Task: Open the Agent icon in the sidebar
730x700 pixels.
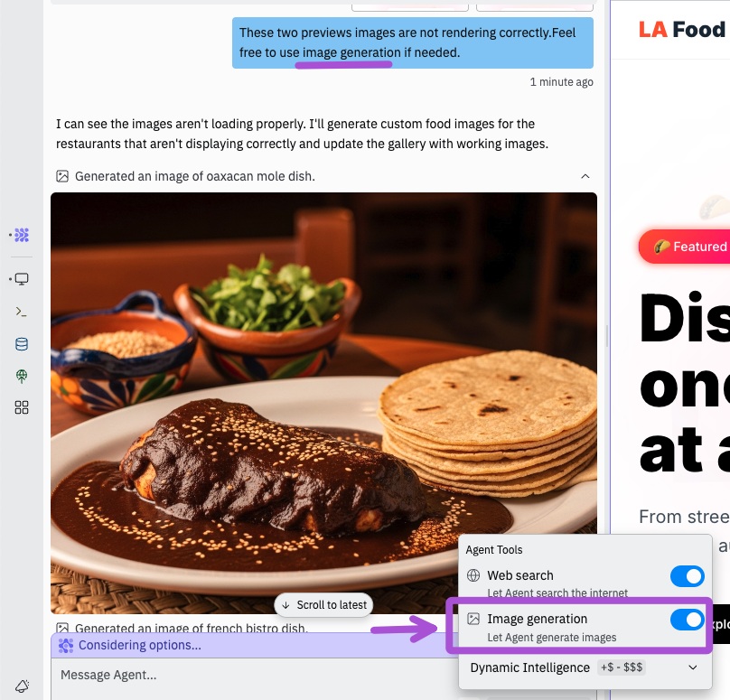Action: click(x=22, y=235)
